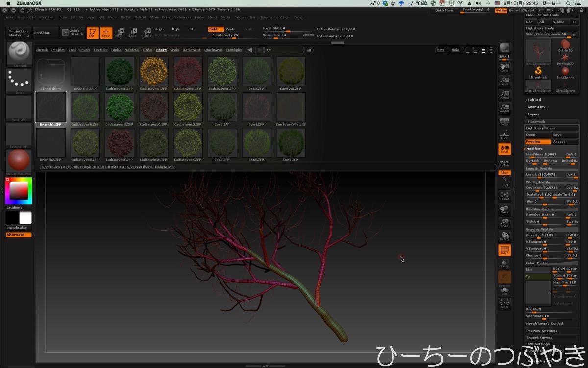
Task: Turn off PolyF wireframe display
Action: tap(504, 251)
